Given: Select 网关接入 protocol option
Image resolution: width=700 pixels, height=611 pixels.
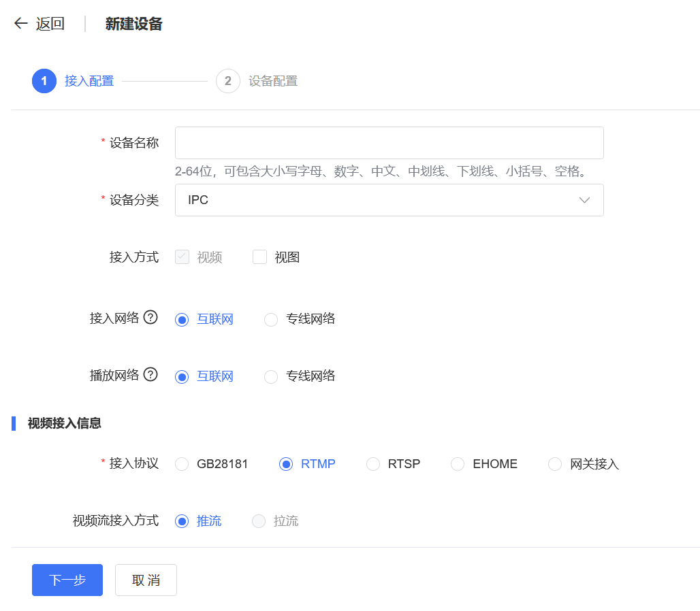Looking at the screenshot, I should tap(555, 464).
